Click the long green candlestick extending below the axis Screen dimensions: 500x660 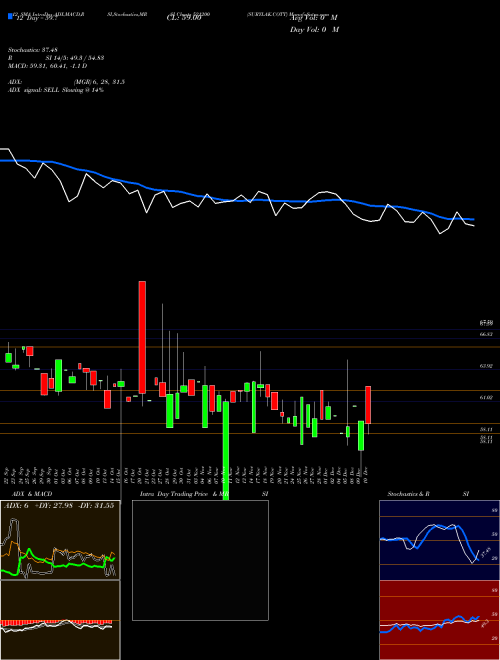[226, 450]
